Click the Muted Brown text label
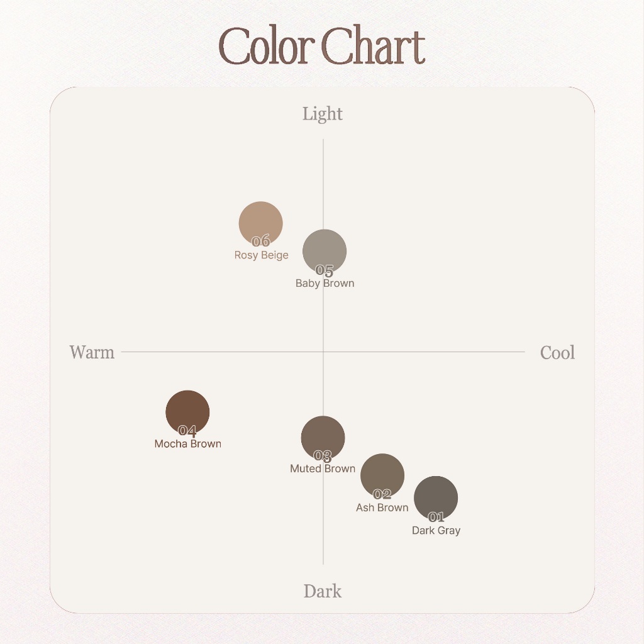 click(323, 469)
